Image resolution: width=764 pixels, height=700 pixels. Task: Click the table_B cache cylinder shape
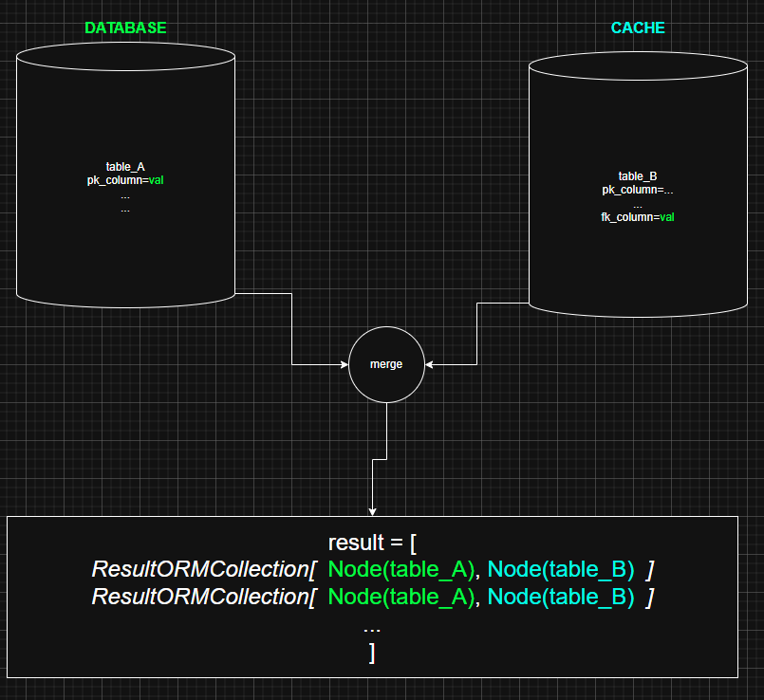(x=638, y=184)
